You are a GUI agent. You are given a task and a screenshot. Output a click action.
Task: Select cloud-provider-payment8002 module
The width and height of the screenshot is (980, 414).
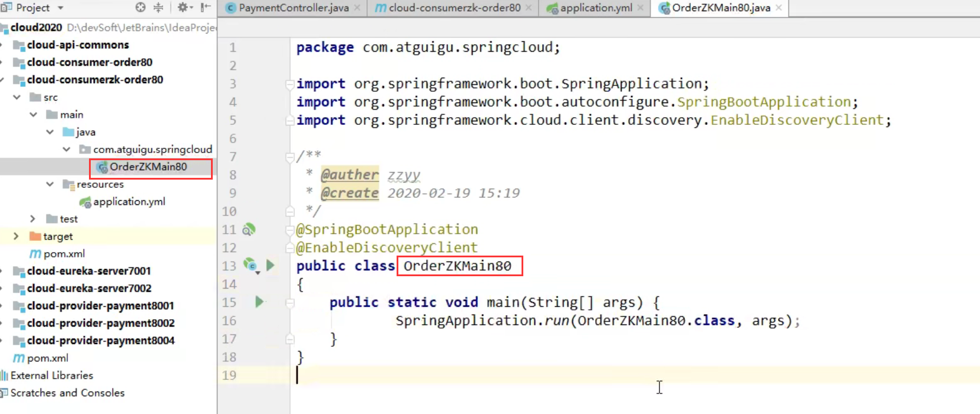[x=101, y=323]
